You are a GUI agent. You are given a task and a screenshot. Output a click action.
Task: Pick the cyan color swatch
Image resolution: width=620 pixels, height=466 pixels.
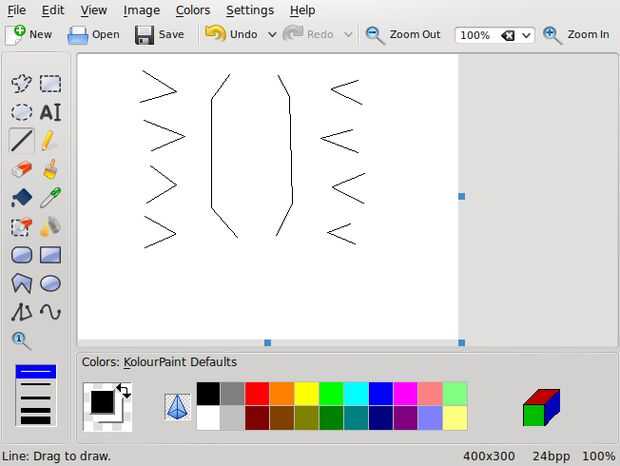[356, 394]
